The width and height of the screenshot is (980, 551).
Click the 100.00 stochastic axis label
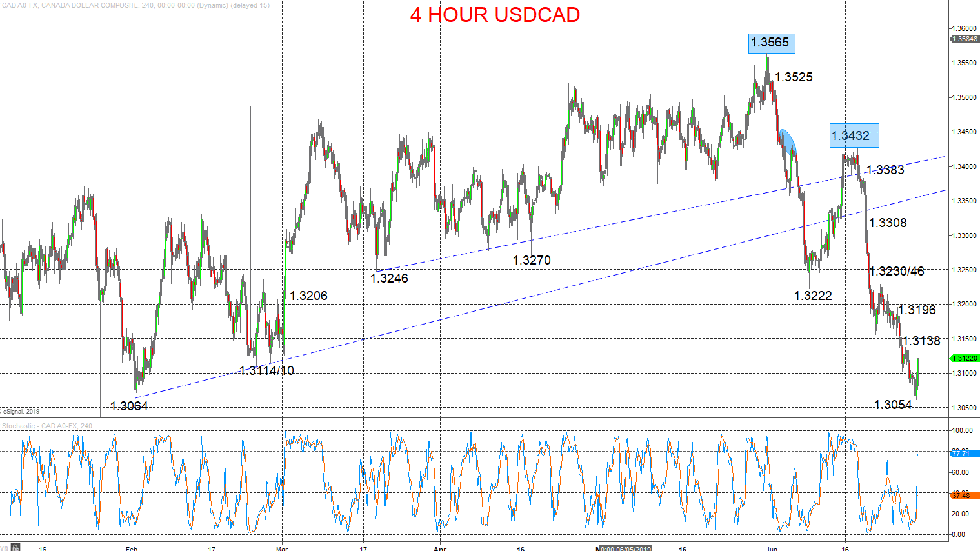962,430
